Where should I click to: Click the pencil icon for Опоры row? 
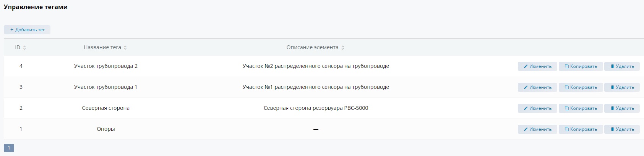[x=526, y=129]
